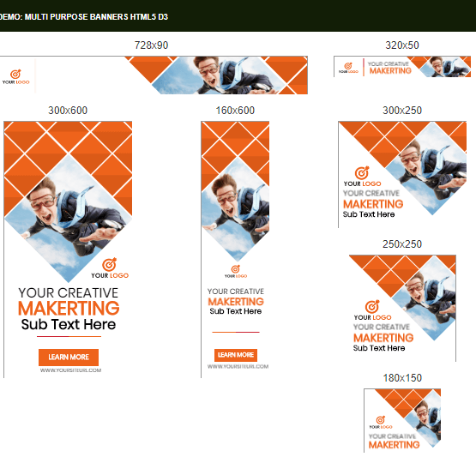Click LEARN MORE button in 160x600 banner
476x463 pixels.
(x=236, y=355)
